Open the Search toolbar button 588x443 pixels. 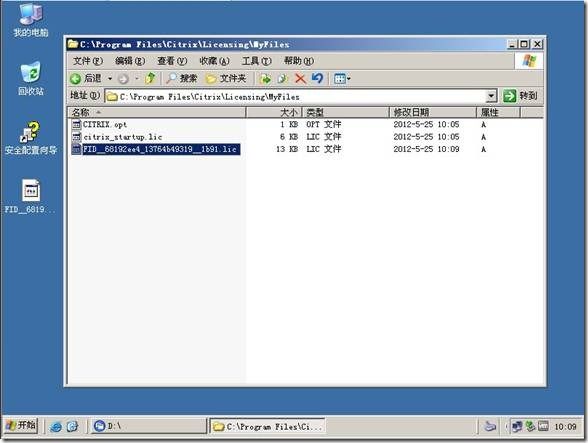click(x=182, y=78)
